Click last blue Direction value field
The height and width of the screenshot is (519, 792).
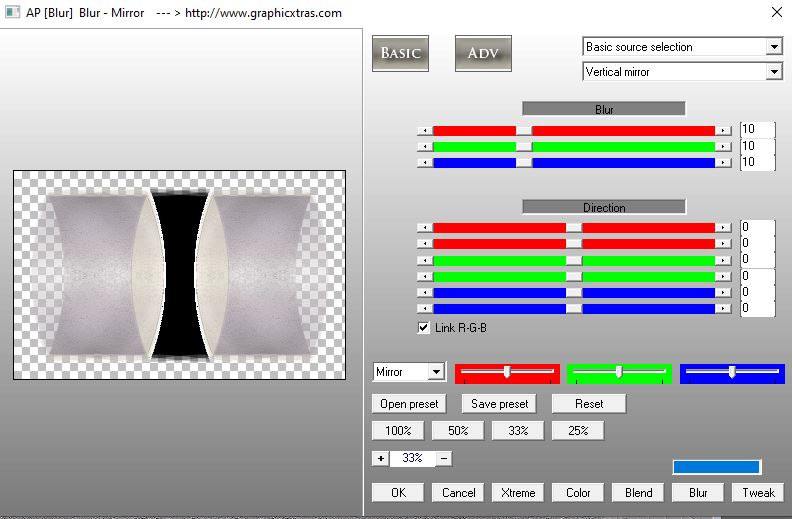tap(757, 308)
